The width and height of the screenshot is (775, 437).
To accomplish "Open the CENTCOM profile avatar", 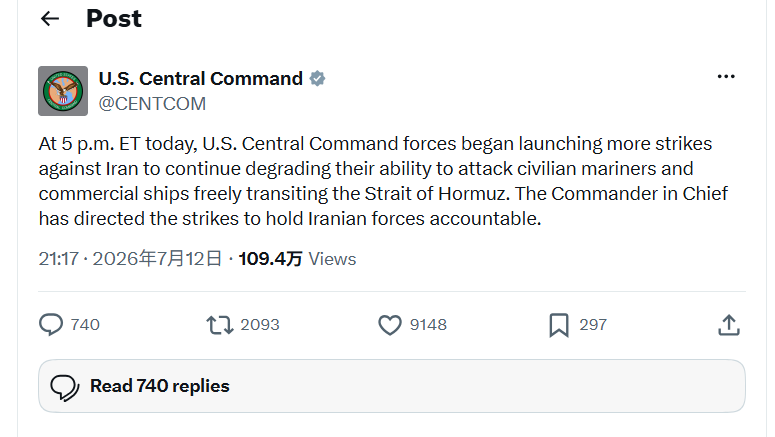I will click(x=63, y=91).
